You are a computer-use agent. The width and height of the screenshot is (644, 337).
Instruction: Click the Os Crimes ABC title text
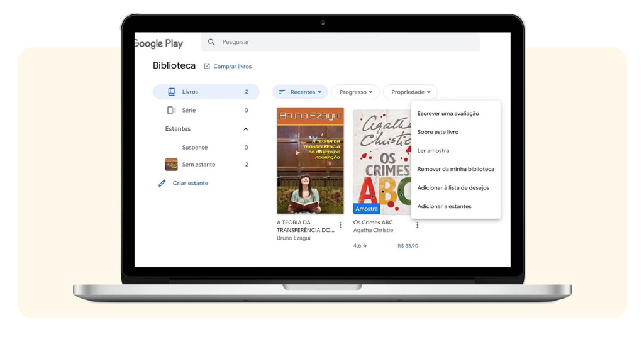pyautogui.click(x=373, y=223)
